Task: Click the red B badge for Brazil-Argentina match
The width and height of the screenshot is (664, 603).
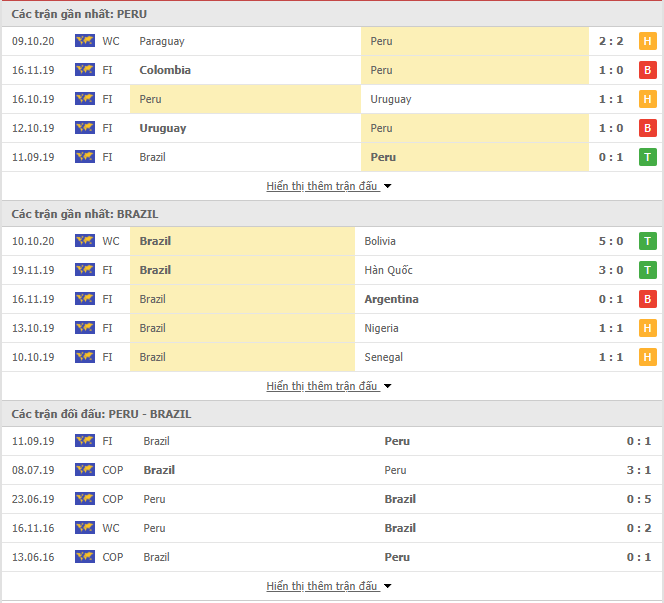Action: click(x=647, y=299)
